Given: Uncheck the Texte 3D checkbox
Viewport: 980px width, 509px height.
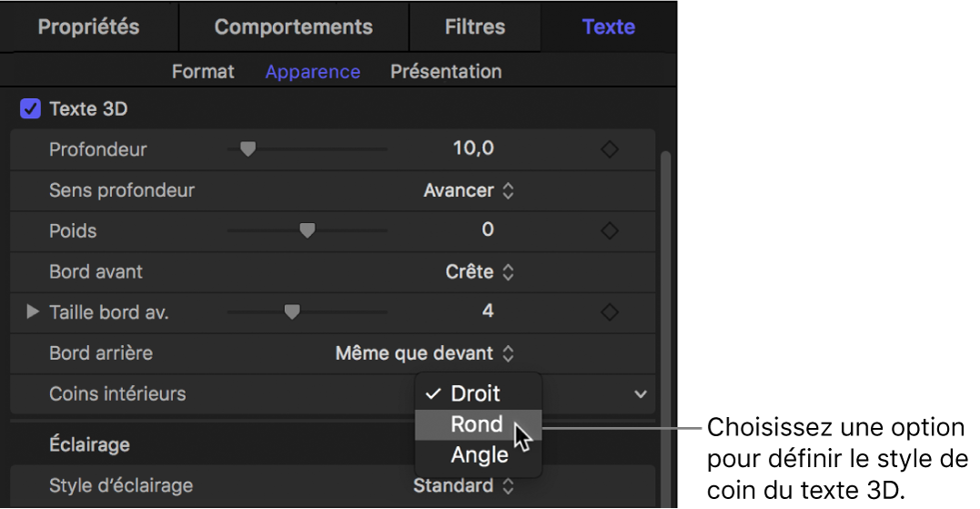Looking at the screenshot, I should 30,109.
